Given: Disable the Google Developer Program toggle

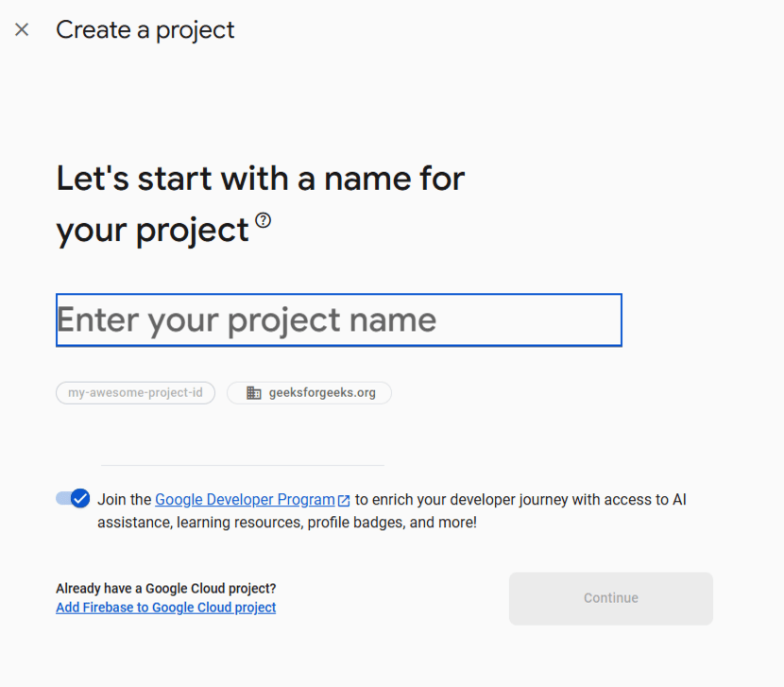Looking at the screenshot, I should point(73,499).
